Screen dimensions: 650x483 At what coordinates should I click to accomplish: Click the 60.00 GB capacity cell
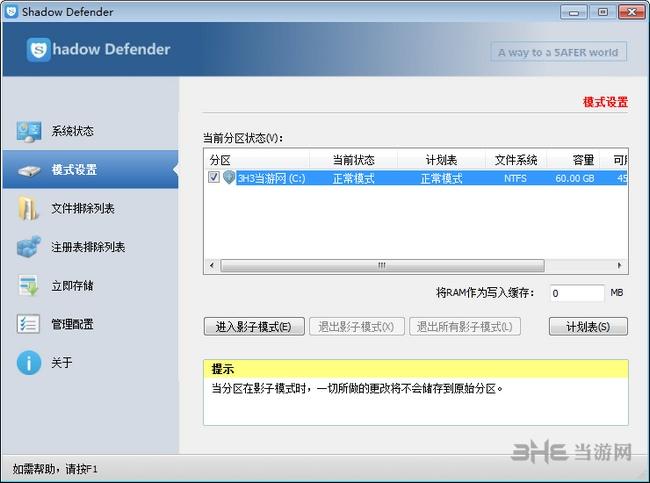tap(575, 178)
